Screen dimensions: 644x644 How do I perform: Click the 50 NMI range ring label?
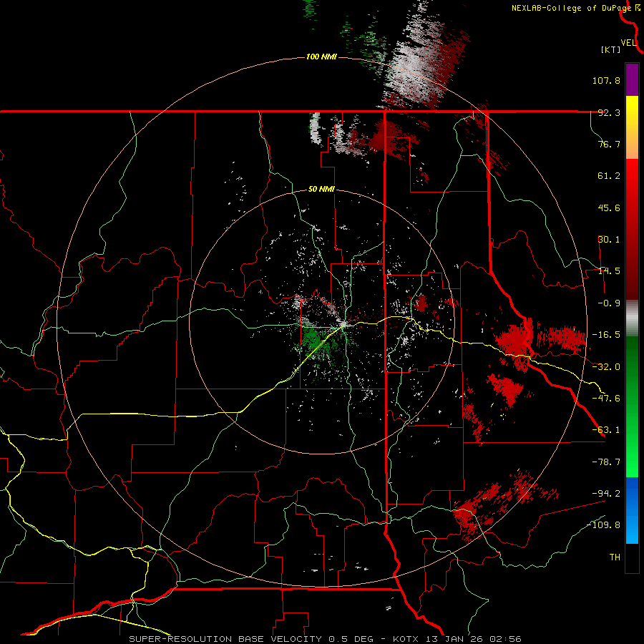coord(321,190)
